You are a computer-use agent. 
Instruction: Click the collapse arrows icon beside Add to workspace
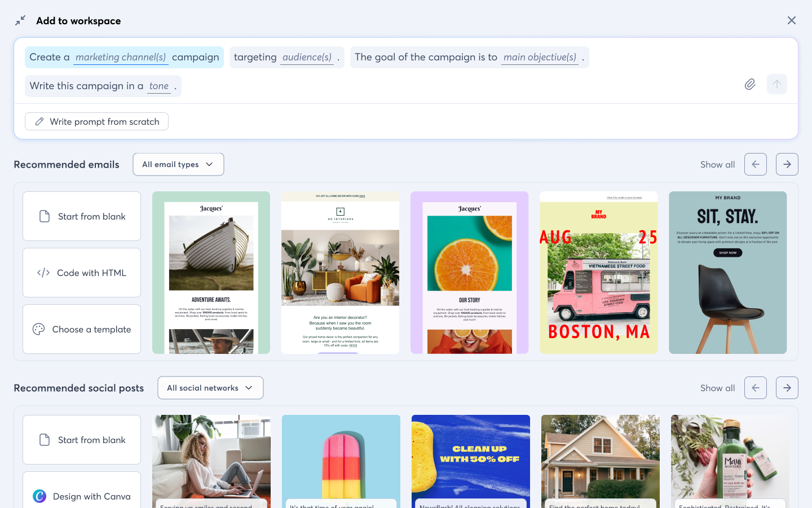pyautogui.click(x=20, y=20)
